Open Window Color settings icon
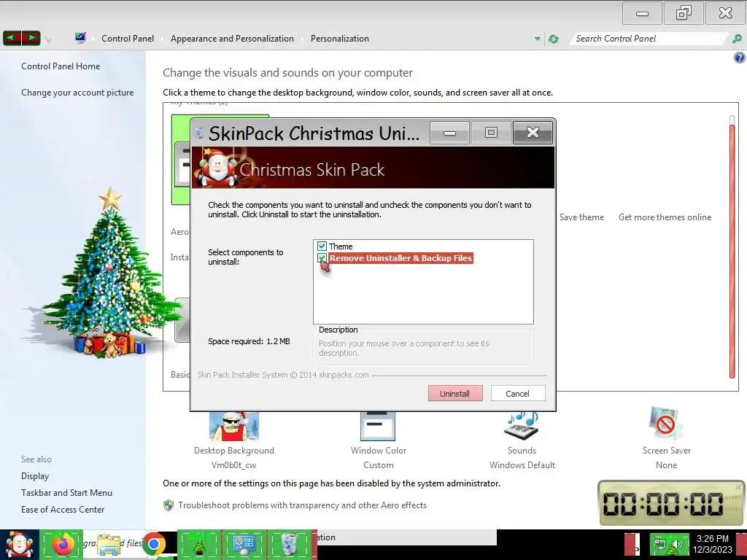 tap(378, 426)
